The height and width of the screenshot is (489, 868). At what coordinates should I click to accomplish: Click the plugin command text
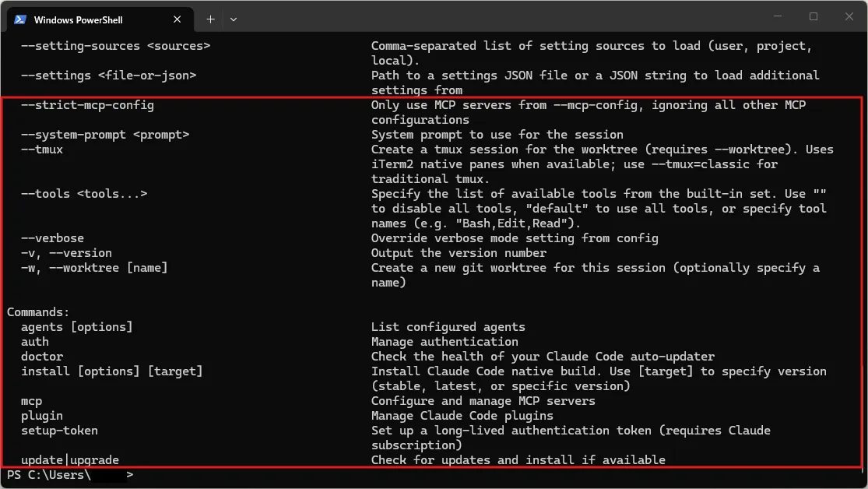click(x=42, y=416)
